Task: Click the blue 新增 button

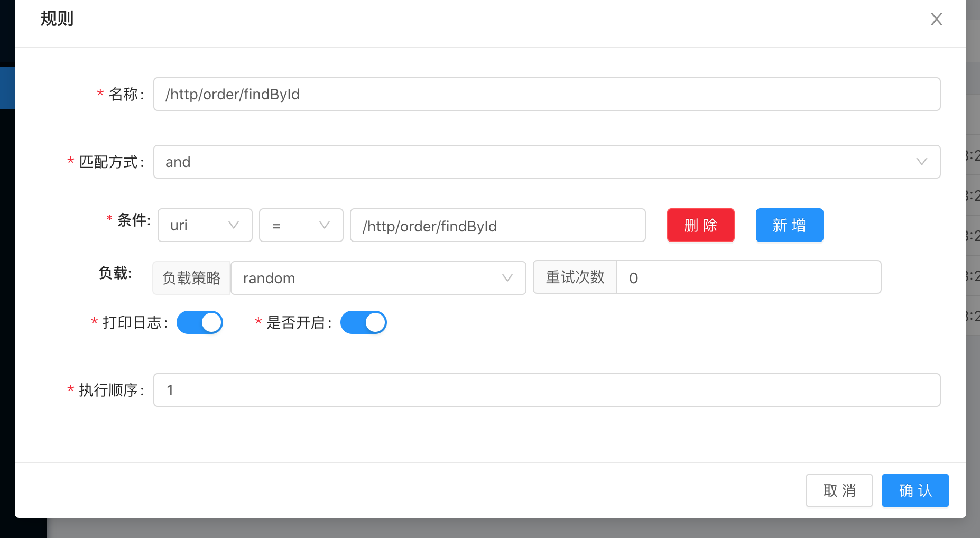Action: [x=789, y=225]
